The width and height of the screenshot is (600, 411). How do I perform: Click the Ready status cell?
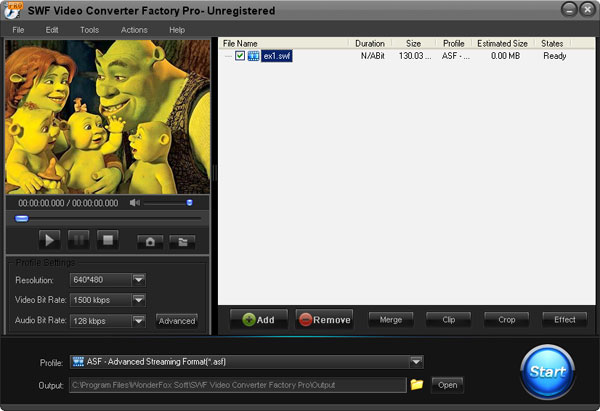click(554, 56)
